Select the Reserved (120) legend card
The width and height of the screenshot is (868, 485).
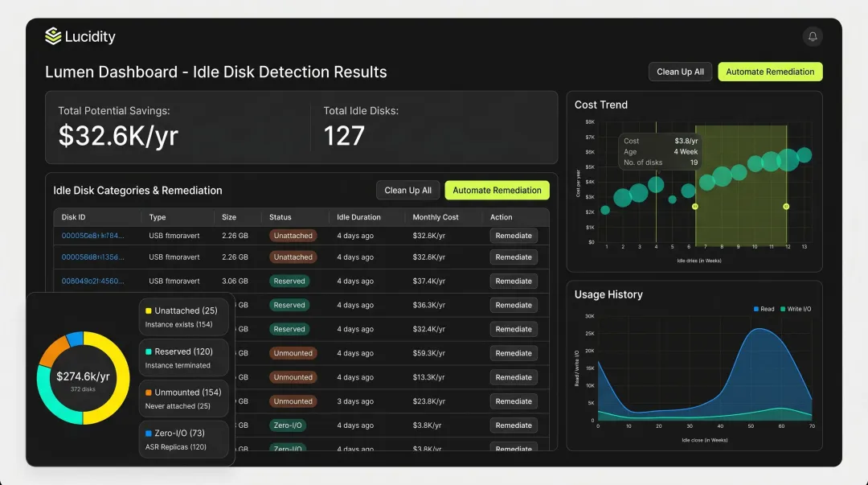(x=184, y=357)
